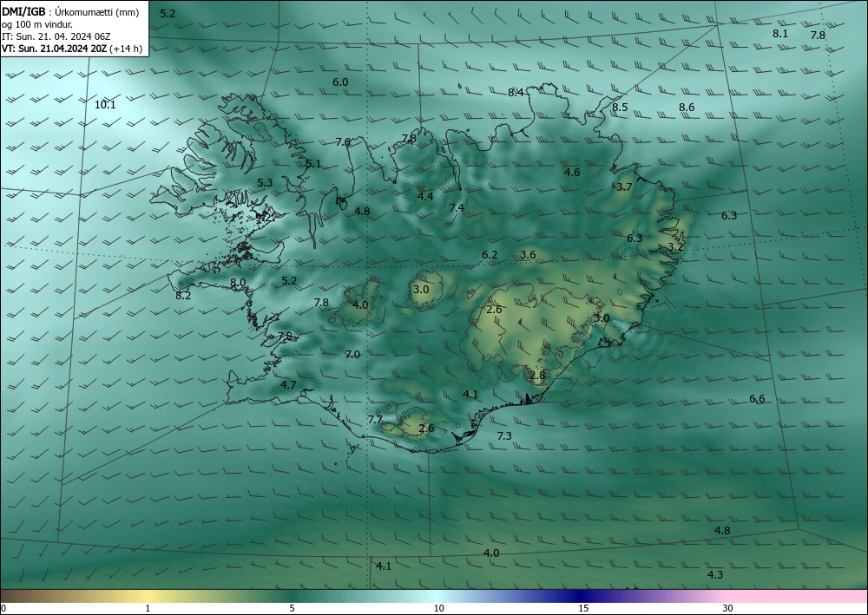Image resolution: width=868 pixels, height=615 pixels.
Task: Click the '15' tick label on color scale
Action: coord(583,608)
